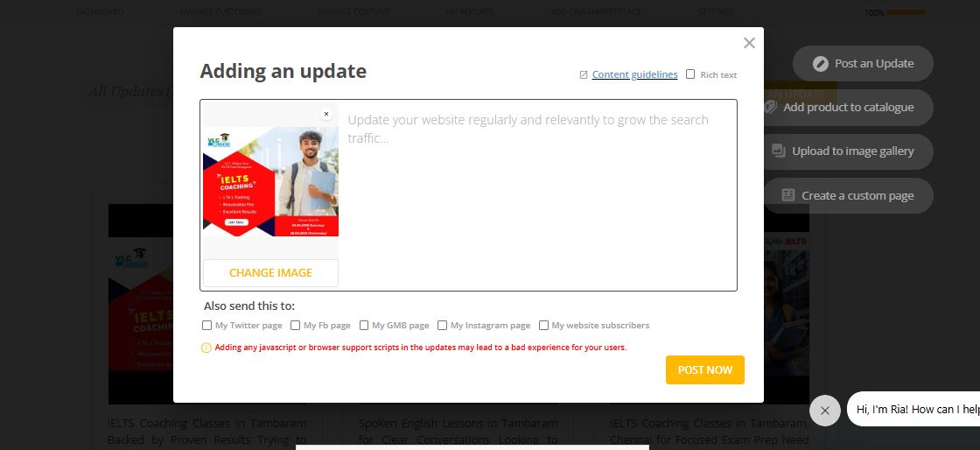This screenshot has width=980, height=450.
Task: Click the CHANGE IMAGE button
Action: coord(270,273)
